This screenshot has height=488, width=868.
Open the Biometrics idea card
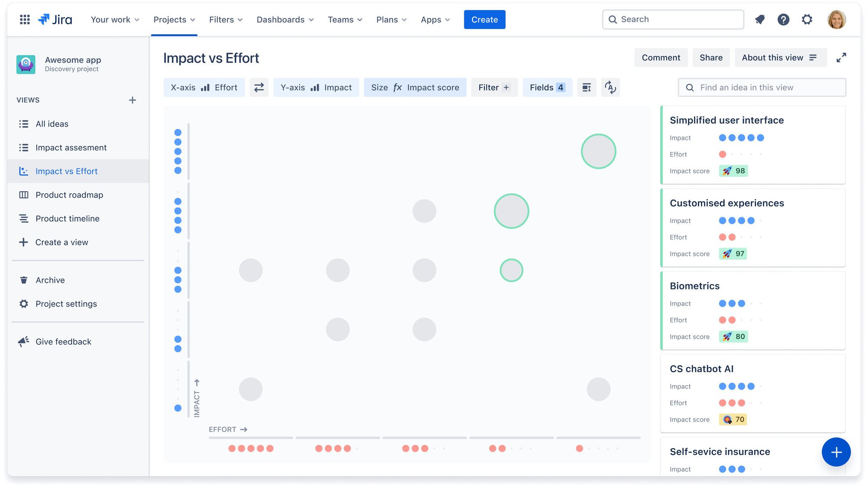click(753, 311)
